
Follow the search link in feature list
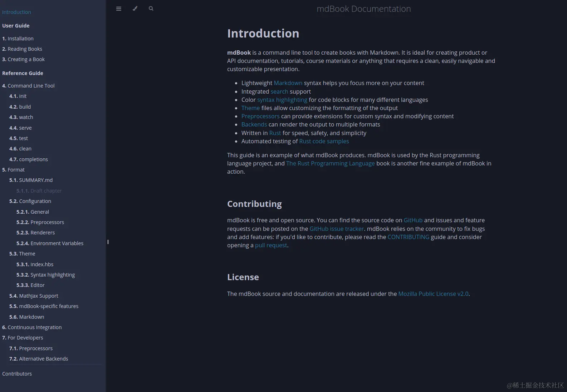(279, 91)
